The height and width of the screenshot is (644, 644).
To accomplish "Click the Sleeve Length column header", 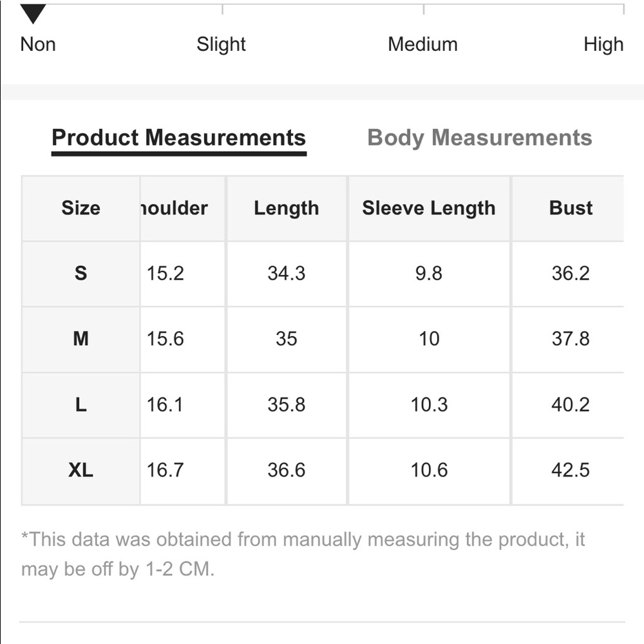I will [429, 208].
